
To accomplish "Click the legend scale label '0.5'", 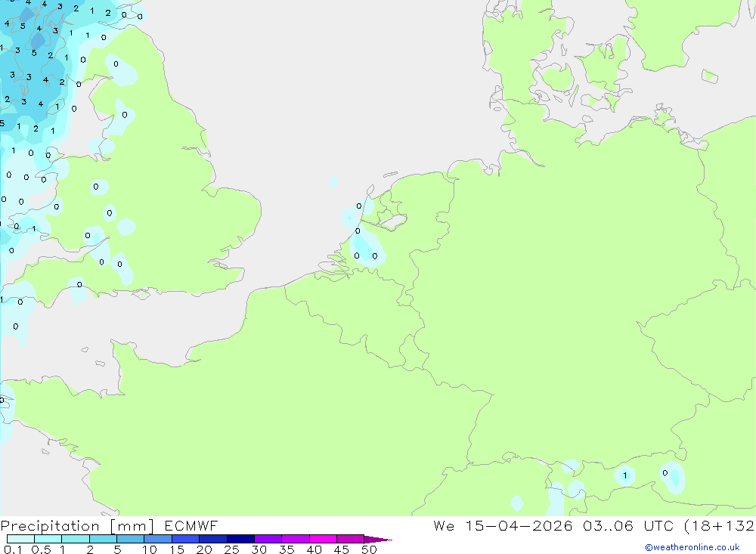I will [41, 549].
